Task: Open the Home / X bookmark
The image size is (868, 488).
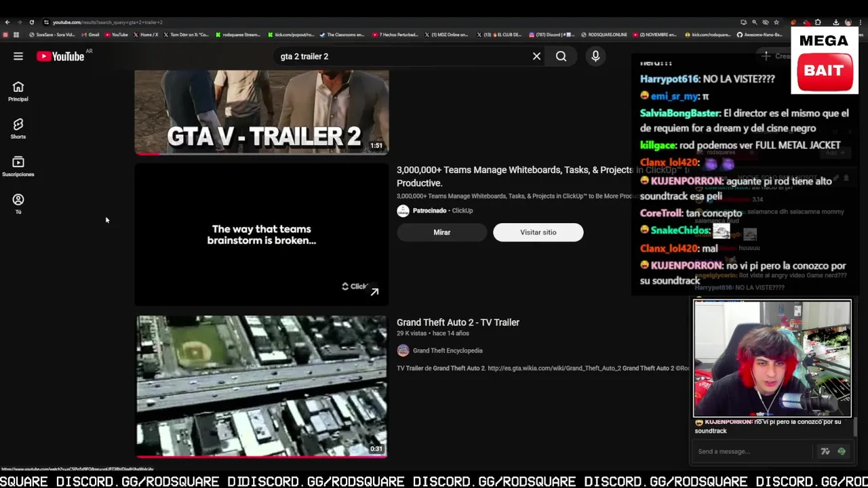Action: coord(146,35)
